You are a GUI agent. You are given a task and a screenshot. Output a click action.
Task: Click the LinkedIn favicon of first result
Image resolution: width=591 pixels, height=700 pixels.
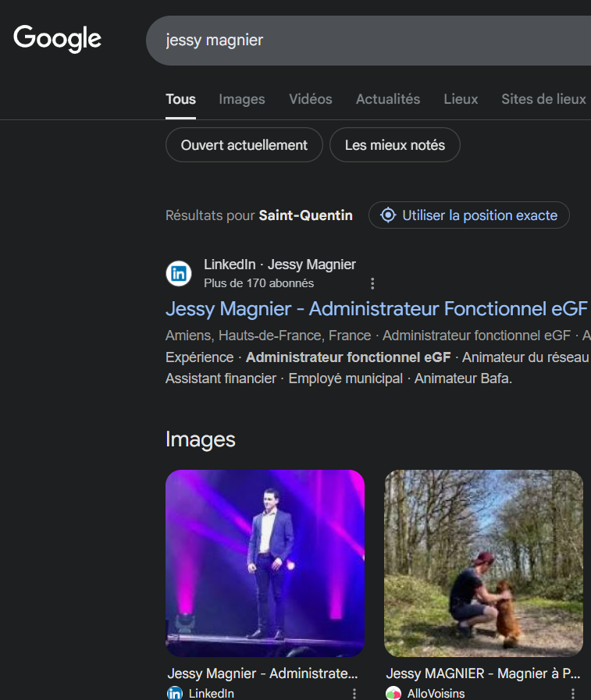179,273
